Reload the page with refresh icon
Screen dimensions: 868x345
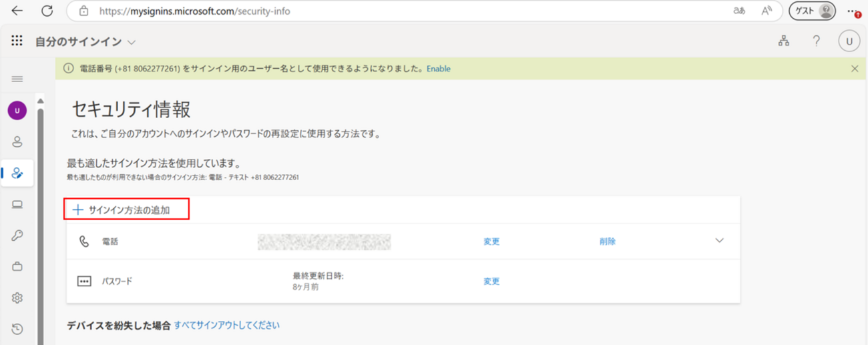47,11
